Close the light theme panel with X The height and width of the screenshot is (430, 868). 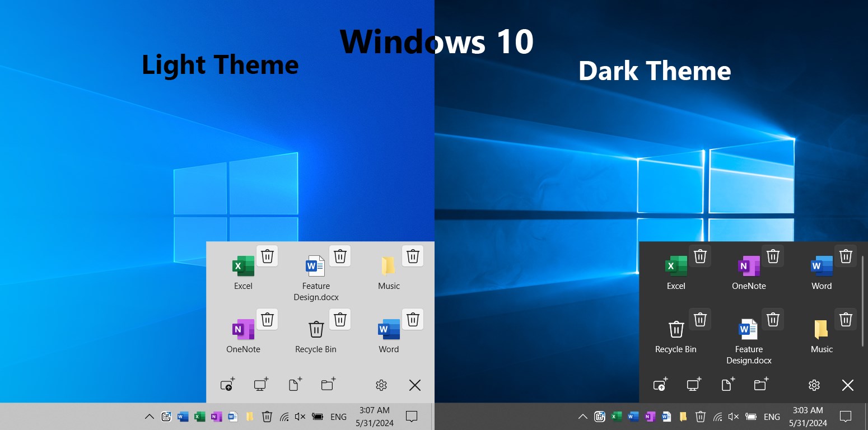(x=415, y=385)
